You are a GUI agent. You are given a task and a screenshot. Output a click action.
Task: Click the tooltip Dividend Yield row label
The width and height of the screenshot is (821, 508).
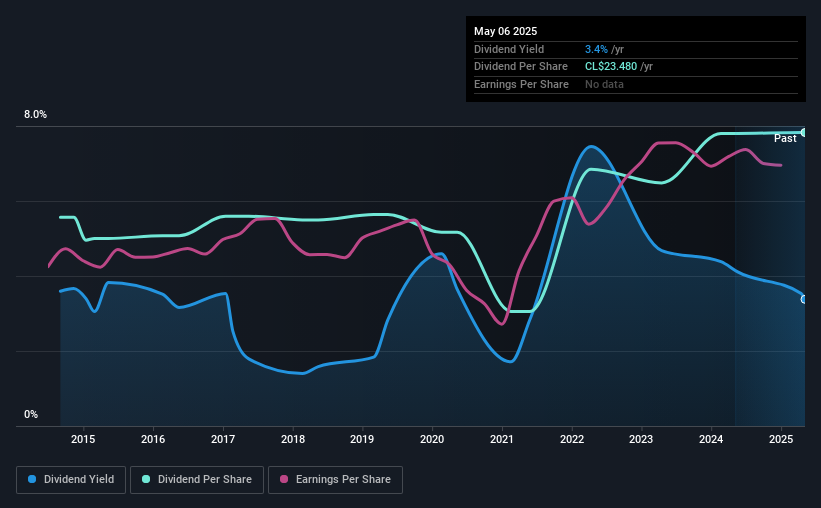click(509, 49)
